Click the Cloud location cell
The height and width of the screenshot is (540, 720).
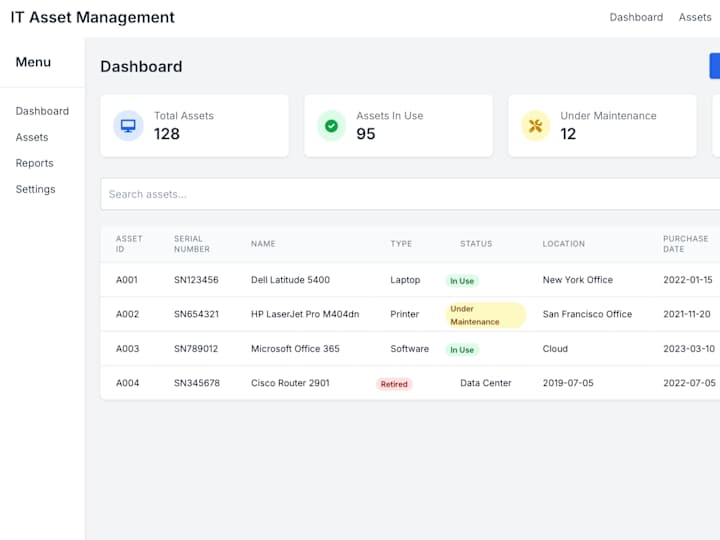(555, 349)
